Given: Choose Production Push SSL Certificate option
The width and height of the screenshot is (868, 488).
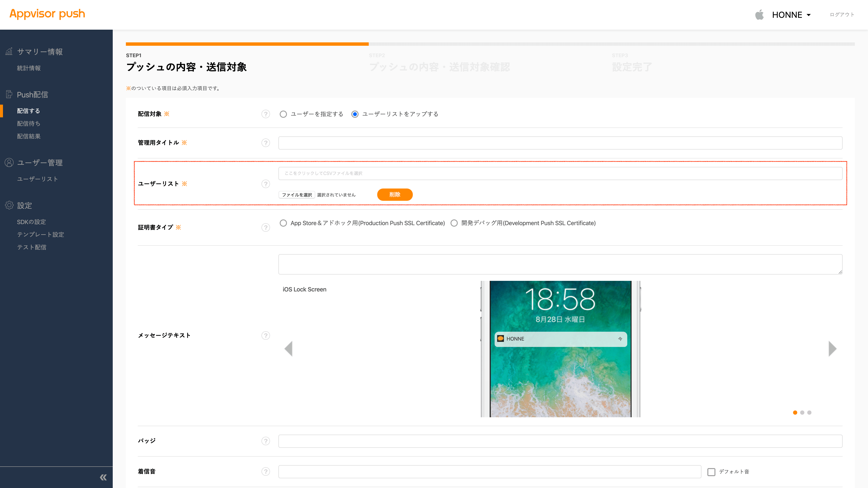Looking at the screenshot, I should click(283, 223).
